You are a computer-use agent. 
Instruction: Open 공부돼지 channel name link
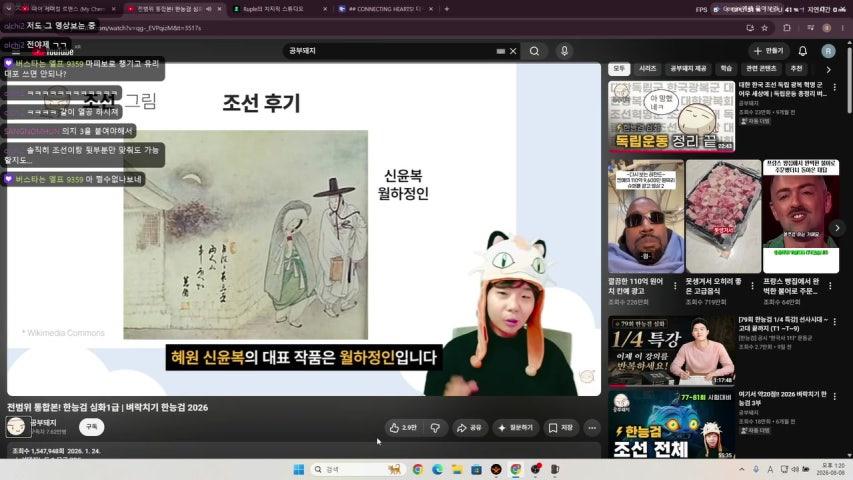click(44, 423)
